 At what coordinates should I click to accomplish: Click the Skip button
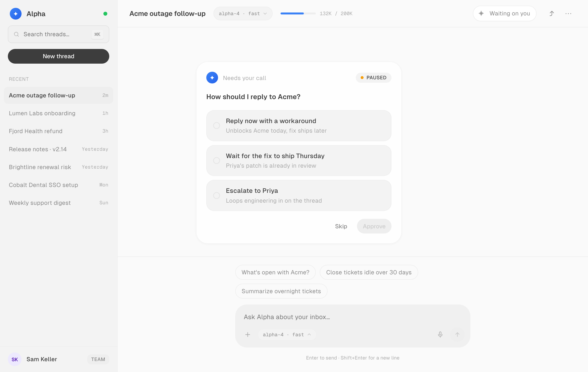341,226
